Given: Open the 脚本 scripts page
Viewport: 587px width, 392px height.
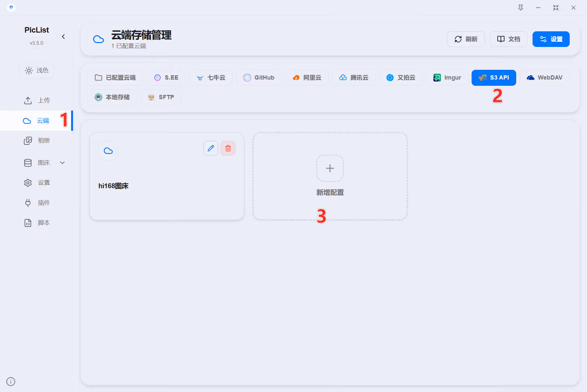Looking at the screenshot, I should (x=37, y=223).
